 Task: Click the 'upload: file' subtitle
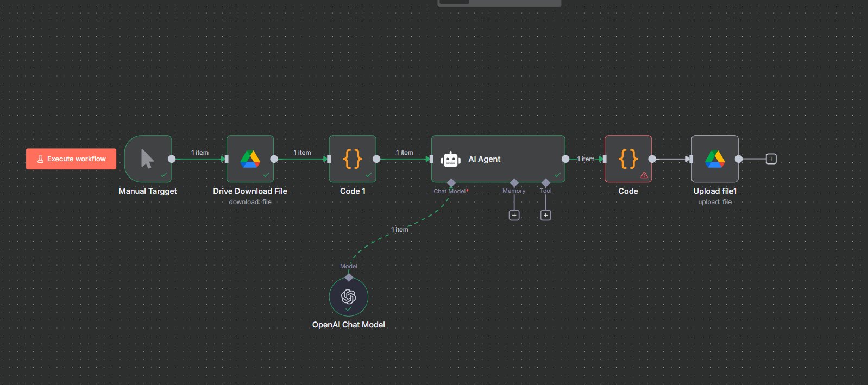[x=715, y=202]
